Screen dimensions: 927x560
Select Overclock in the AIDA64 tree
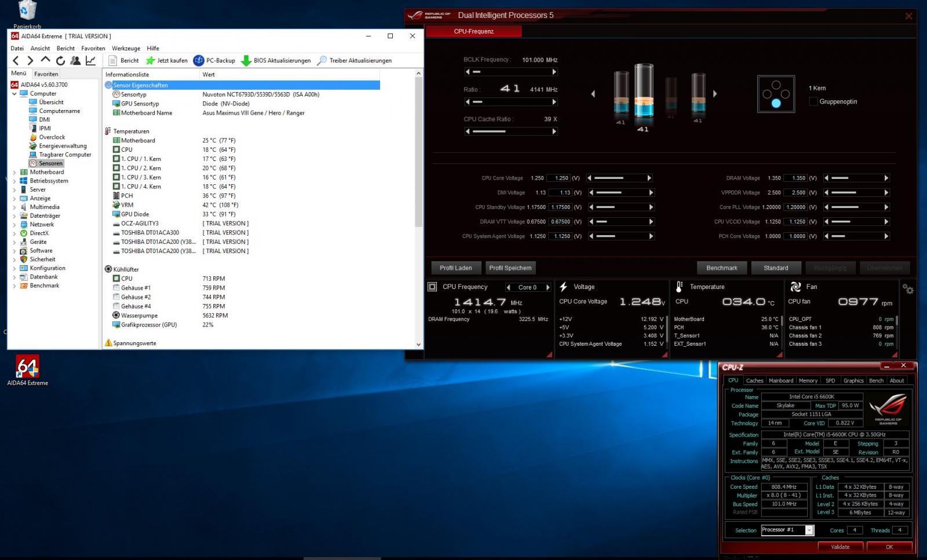pyautogui.click(x=52, y=137)
